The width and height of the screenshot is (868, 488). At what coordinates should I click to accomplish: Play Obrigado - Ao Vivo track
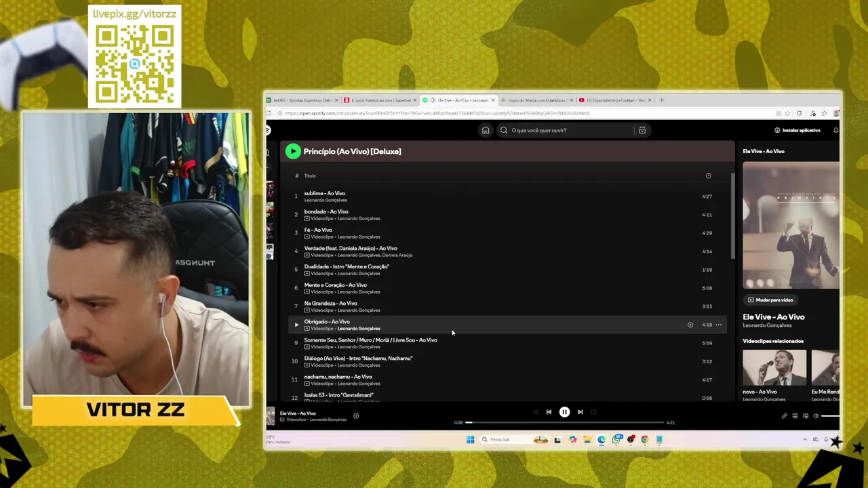296,325
